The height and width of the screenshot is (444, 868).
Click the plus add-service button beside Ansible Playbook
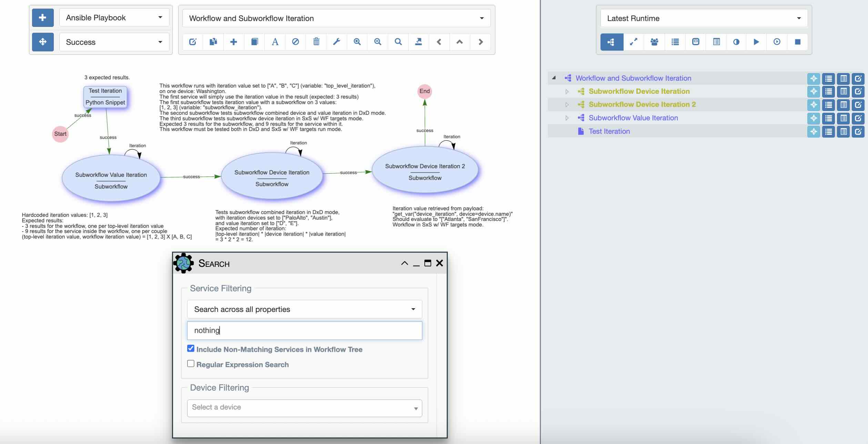[43, 18]
